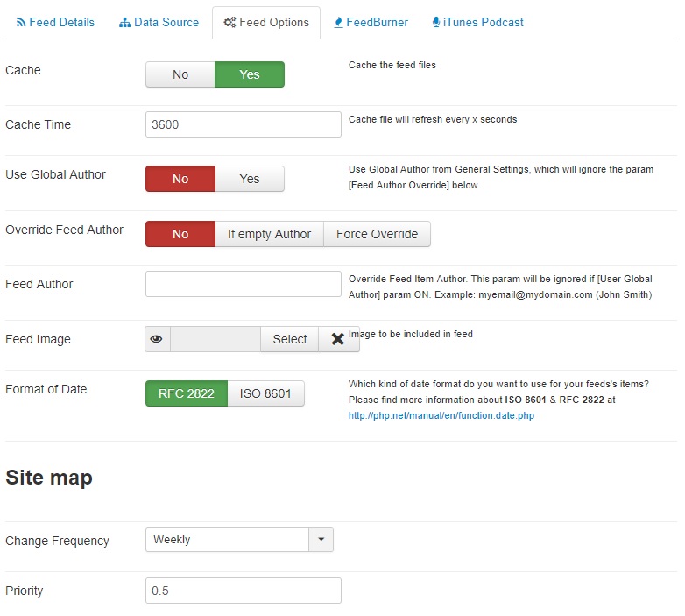
Task: Open the Feed Details tab
Action: (x=55, y=22)
